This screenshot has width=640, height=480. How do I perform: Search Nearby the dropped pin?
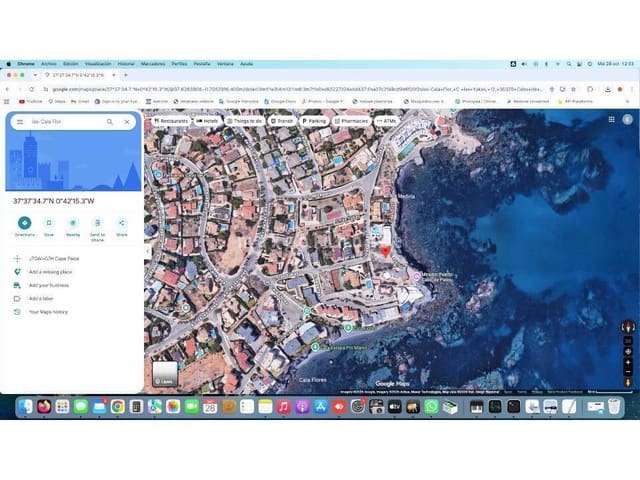(73, 227)
